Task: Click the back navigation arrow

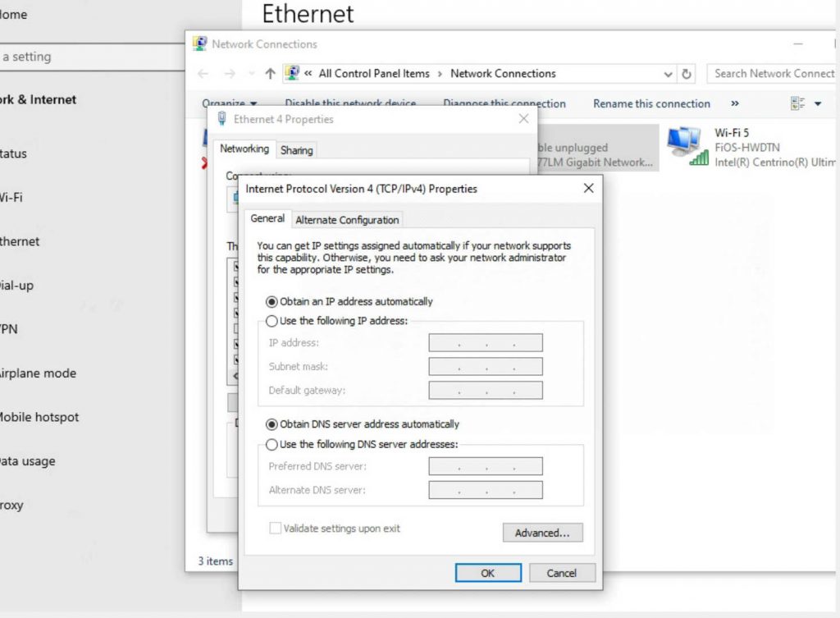Action: (203, 73)
